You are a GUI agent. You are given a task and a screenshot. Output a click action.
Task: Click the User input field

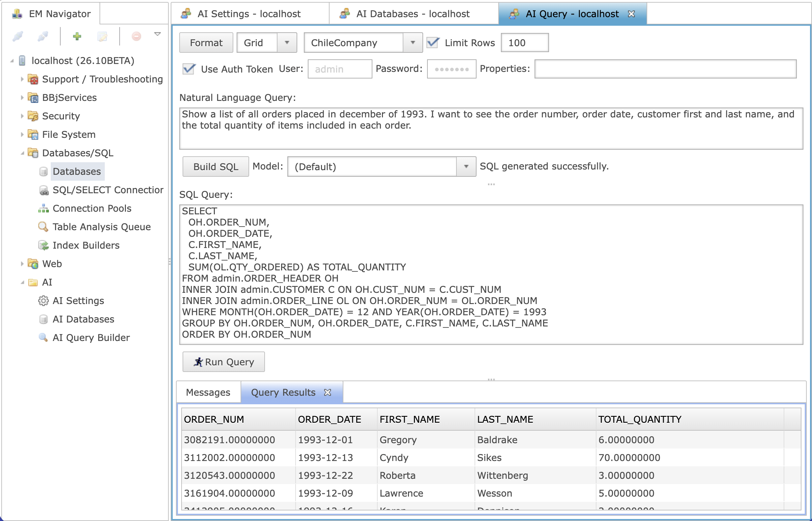click(x=340, y=69)
